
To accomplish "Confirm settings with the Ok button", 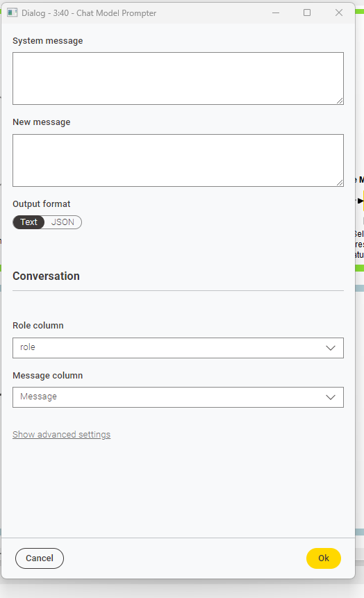I will tap(324, 558).
